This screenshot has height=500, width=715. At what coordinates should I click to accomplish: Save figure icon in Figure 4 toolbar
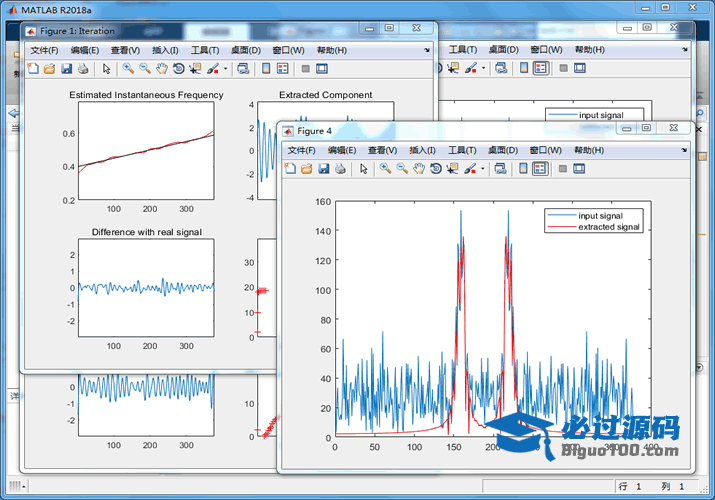[x=324, y=169]
